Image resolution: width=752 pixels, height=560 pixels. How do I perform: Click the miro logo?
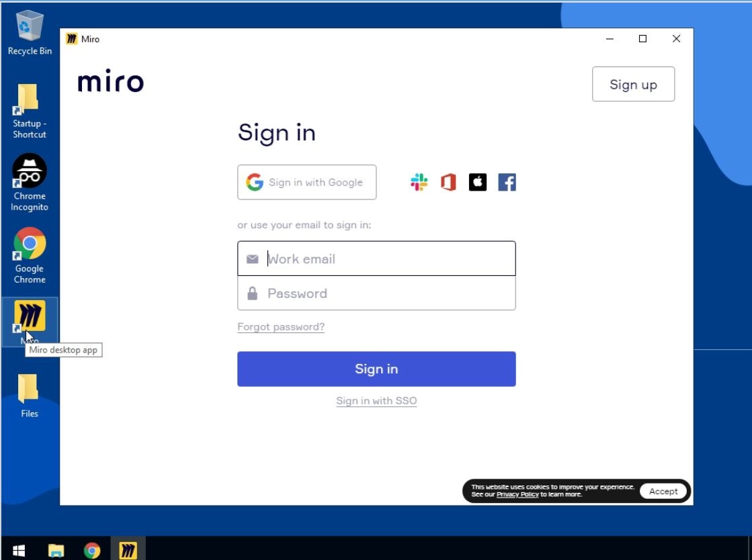coord(110,81)
